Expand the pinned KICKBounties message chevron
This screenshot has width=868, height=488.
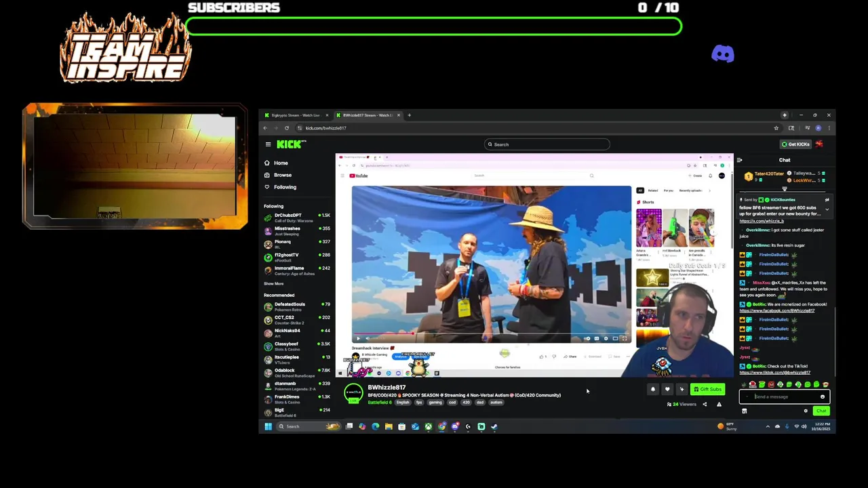pyautogui.click(x=827, y=209)
